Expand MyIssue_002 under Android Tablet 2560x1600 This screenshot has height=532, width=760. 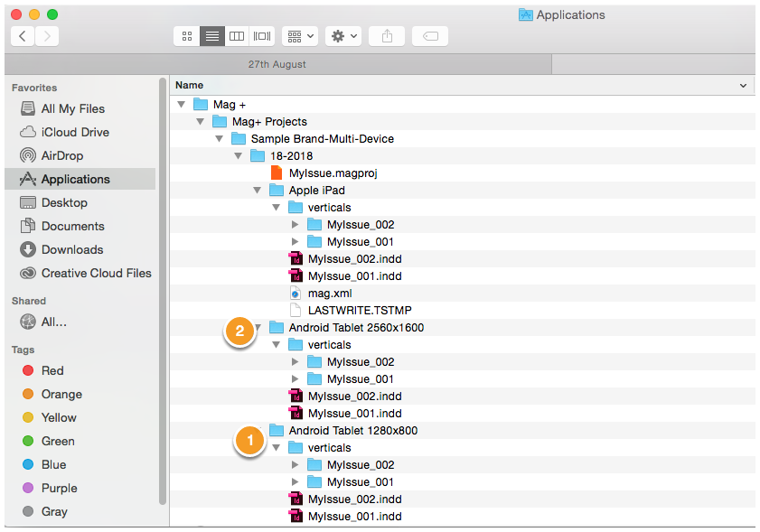(x=295, y=362)
